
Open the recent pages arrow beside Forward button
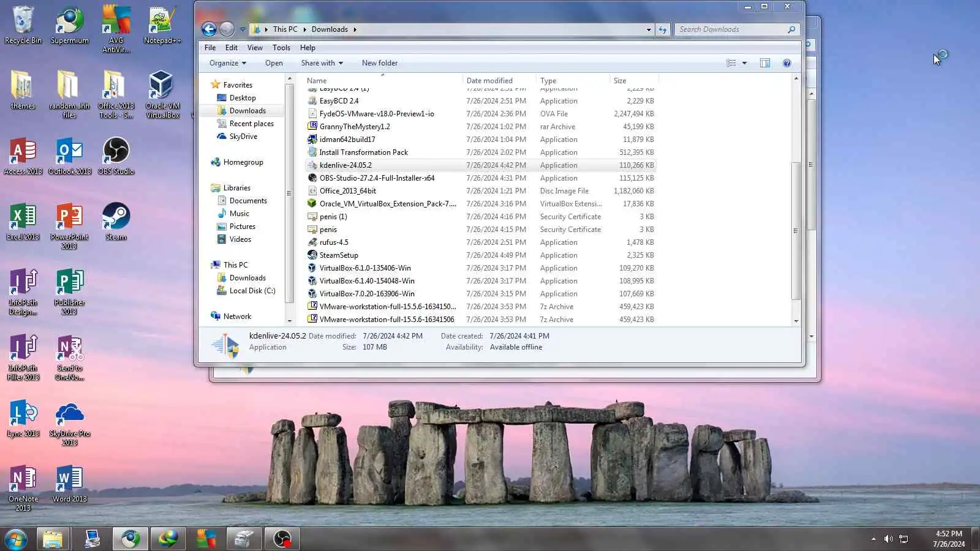[x=243, y=29]
